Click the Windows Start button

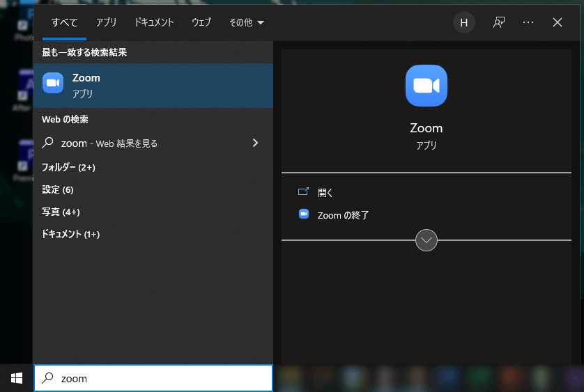(17, 378)
